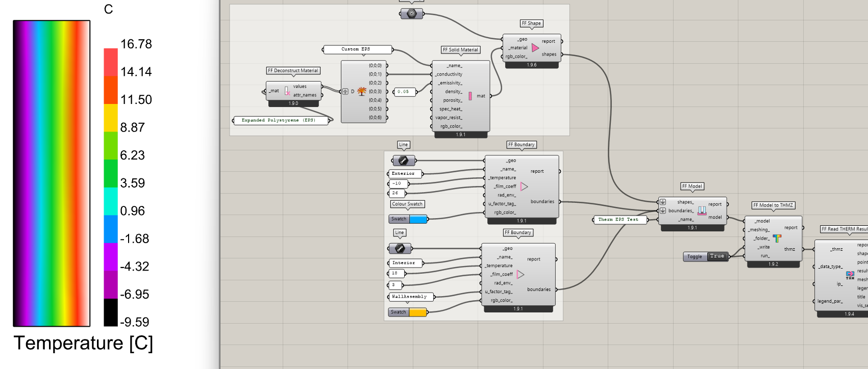Click the flatten arrow on boundaries_ input

[x=663, y=210]
